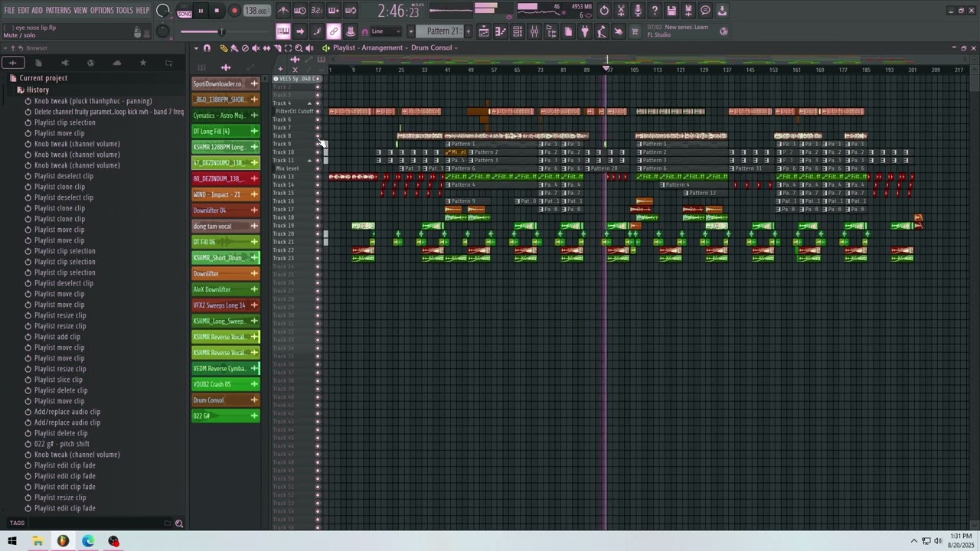Enable wait for input before playing
This screenshot has height=551, width=980.
point(300,11)
